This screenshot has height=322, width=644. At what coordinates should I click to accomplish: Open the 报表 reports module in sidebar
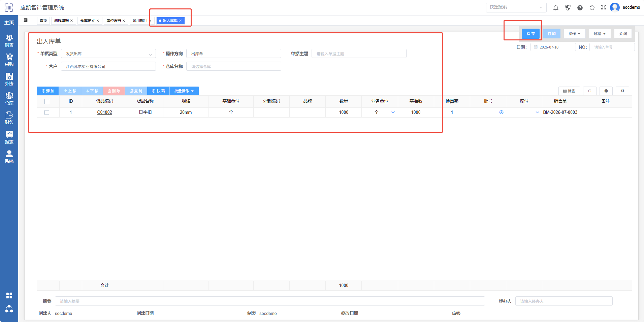[x=9, y=137]
